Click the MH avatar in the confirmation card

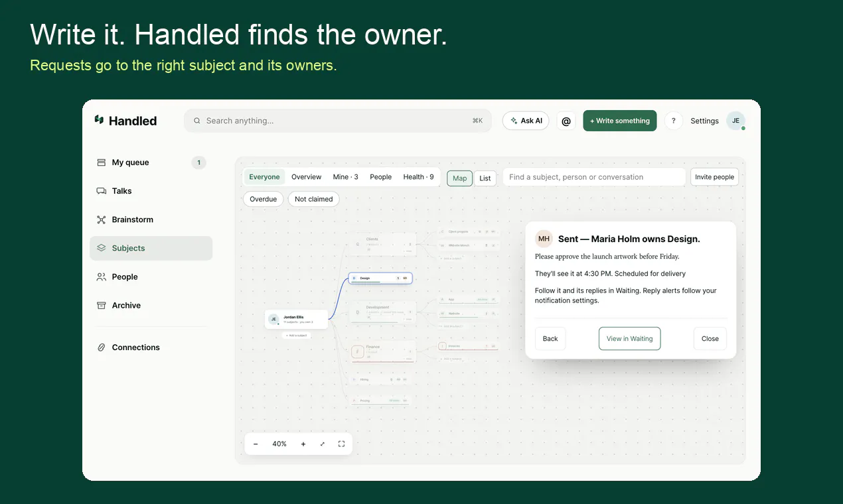pyautogui.click(x=544, y=239)
